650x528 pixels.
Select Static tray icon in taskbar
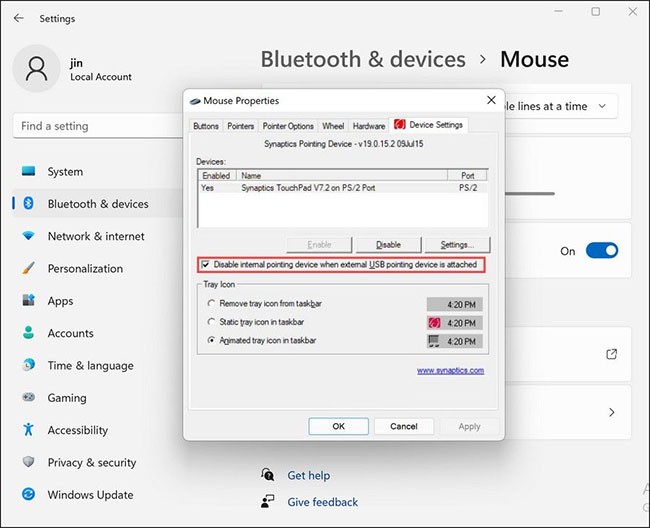pyautogui.click(x=209, y=322)
